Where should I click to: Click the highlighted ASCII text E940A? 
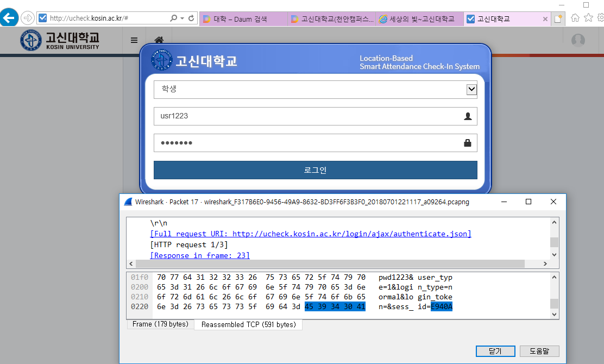click(442, 306)
